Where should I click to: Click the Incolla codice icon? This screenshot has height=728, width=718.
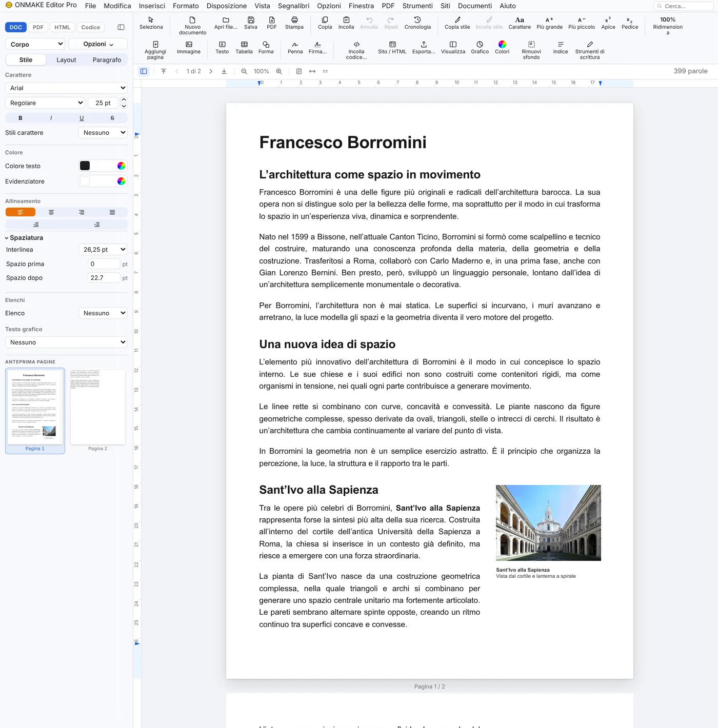click(x=356, y=50)
